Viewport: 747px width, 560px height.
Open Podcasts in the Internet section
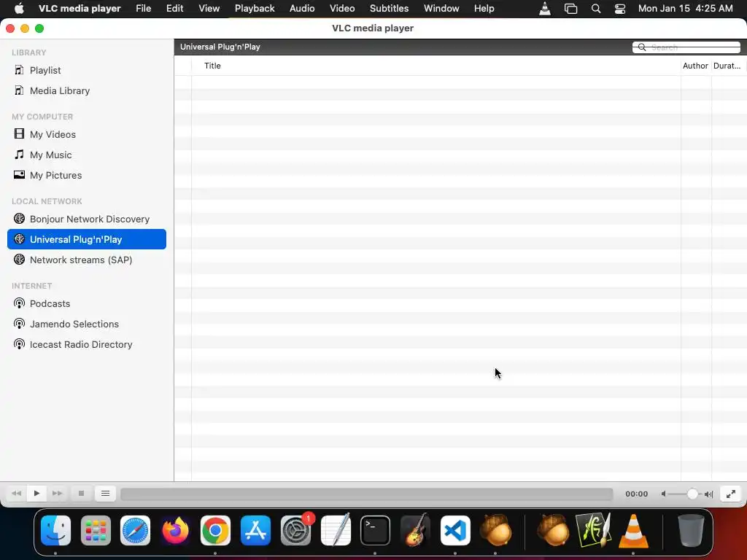pyautogui.click(x=50, y=304)
